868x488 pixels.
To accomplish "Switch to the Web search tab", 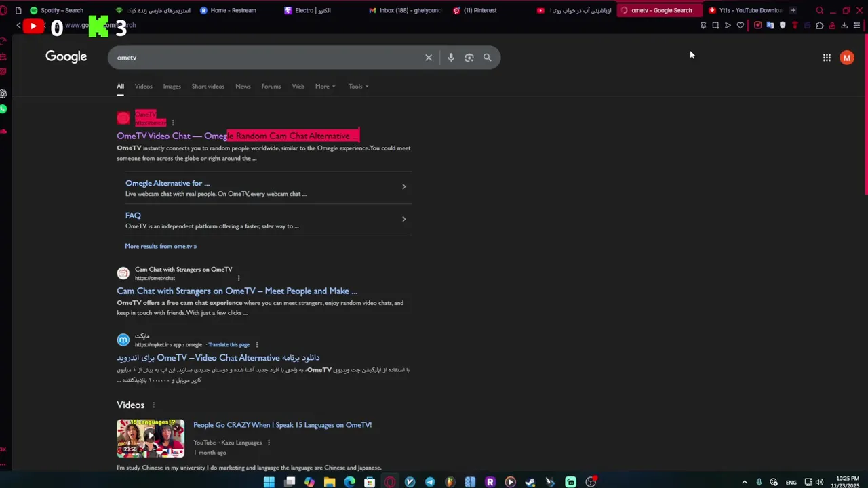I will pyautogui.click(x=298, y=86).
